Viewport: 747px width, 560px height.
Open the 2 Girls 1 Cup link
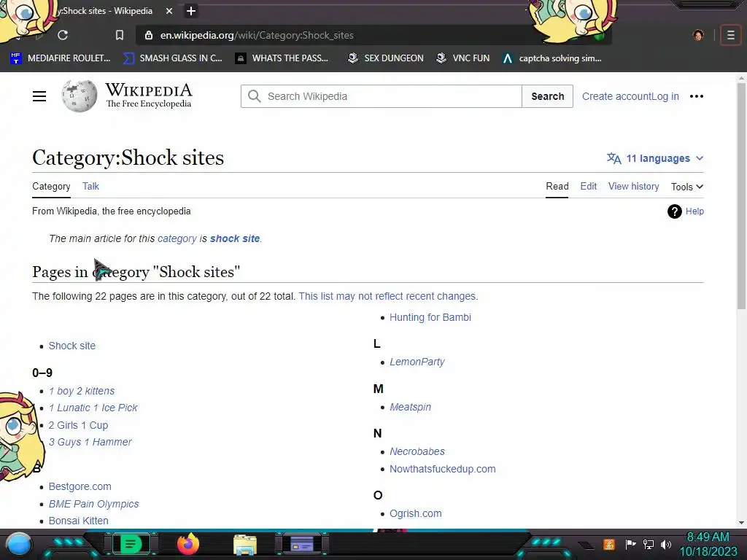(78, 425)
